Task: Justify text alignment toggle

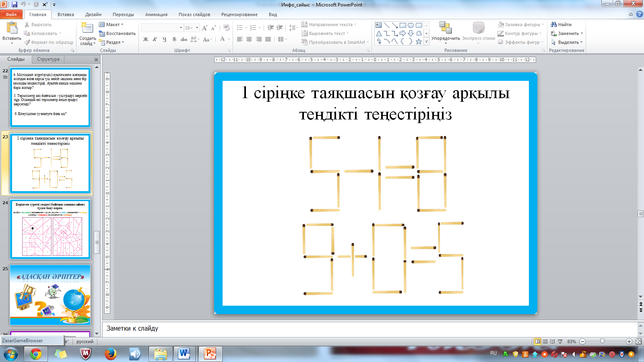Action: click(268, 39)
